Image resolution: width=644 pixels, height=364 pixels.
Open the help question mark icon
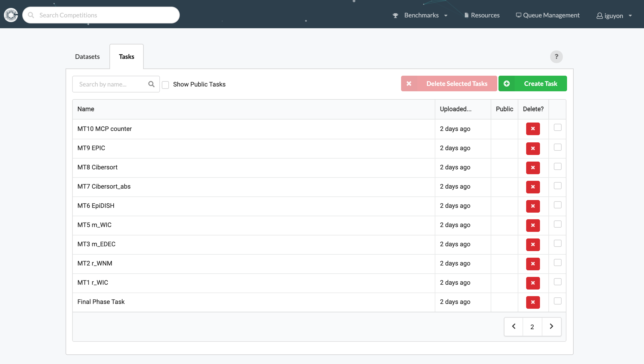click(556, 56)
